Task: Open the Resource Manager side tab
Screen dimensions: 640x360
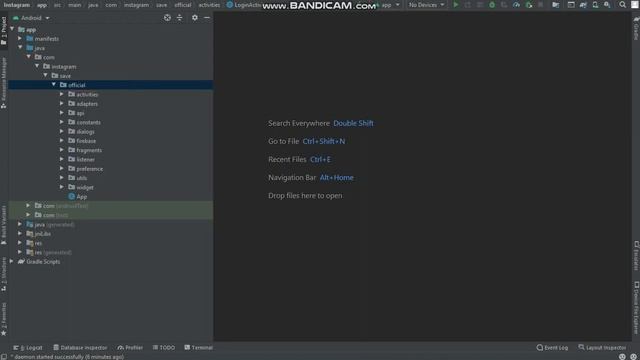Action: click(x=4, y=82)
